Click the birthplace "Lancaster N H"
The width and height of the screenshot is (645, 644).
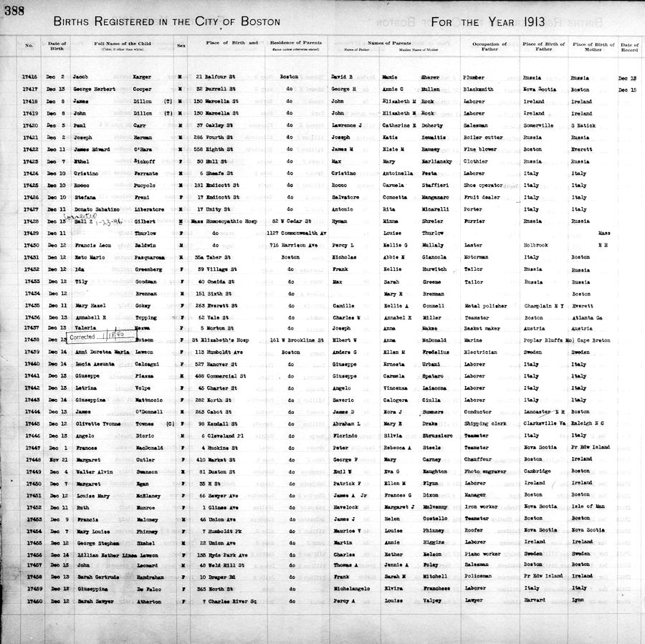[543, 412]
